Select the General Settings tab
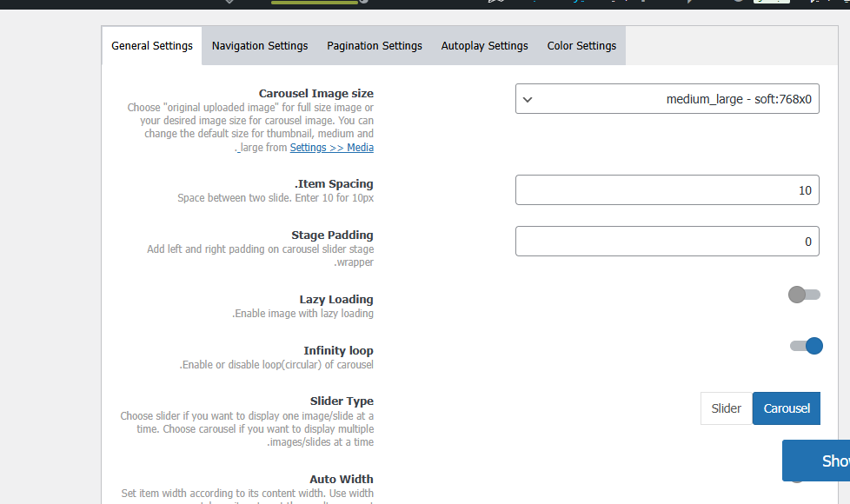The image size is (850, 504). point(152,46)
